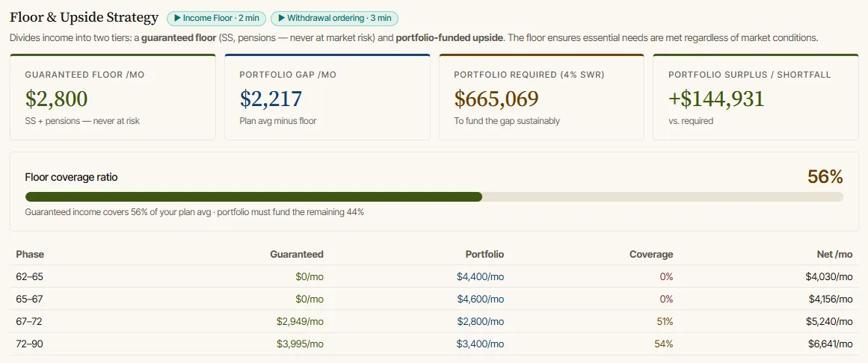Click the Net /mo column header
This screenshot has height=363, width=868.
tap(835, 255)
